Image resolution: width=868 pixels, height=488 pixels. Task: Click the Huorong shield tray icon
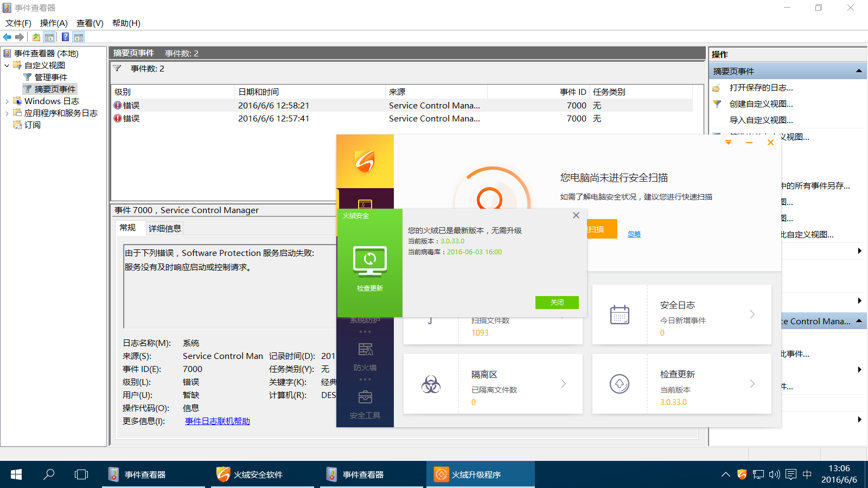click(x=742, y=474)
